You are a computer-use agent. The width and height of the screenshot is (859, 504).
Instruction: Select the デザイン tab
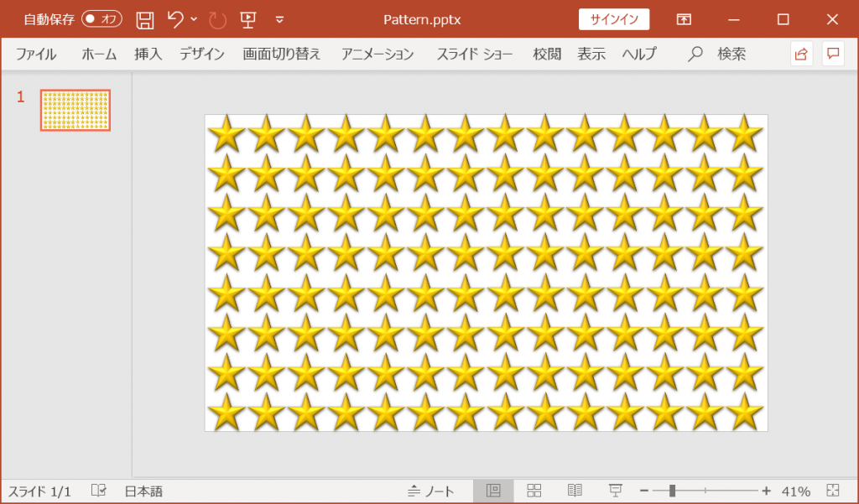click(x=202, y=54)
